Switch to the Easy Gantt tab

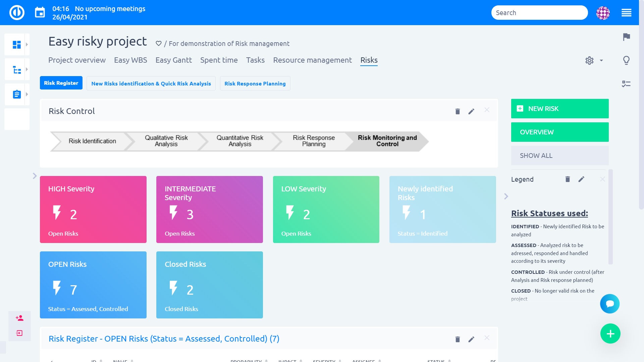(x=173, y=60)
